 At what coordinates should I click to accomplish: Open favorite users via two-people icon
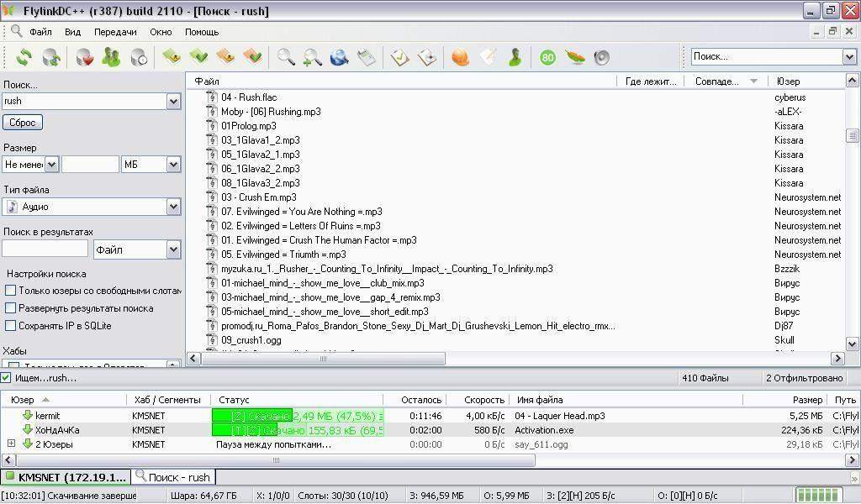[x=111, y=57]
